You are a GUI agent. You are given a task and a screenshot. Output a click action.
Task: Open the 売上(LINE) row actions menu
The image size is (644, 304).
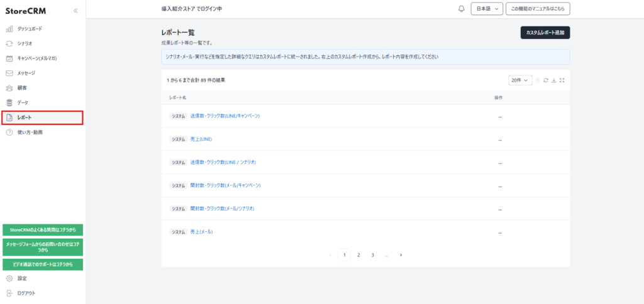tap(500, 139)
